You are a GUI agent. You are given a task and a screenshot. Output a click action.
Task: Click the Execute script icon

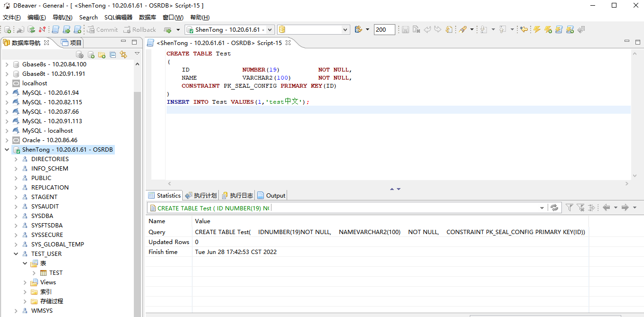pos(559,29)
